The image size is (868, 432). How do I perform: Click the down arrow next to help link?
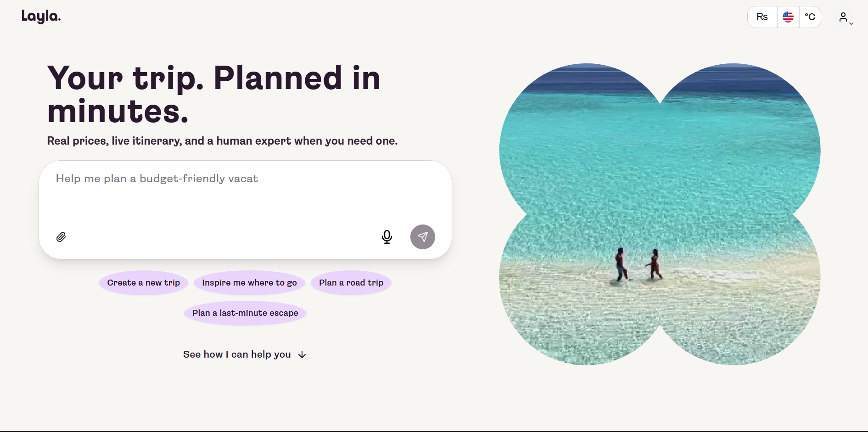(302, 354)
